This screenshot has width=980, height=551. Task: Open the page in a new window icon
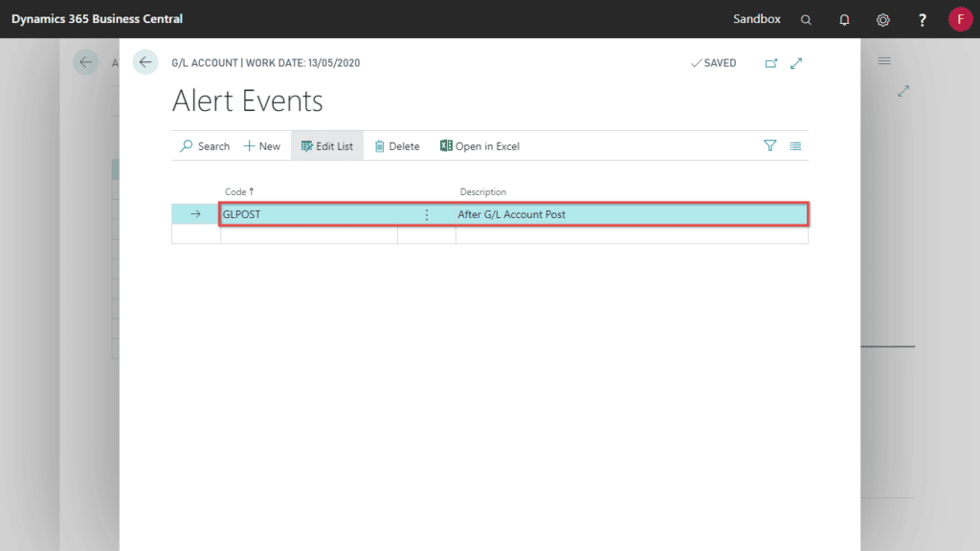pyautogui.click(x=771, y=62)
